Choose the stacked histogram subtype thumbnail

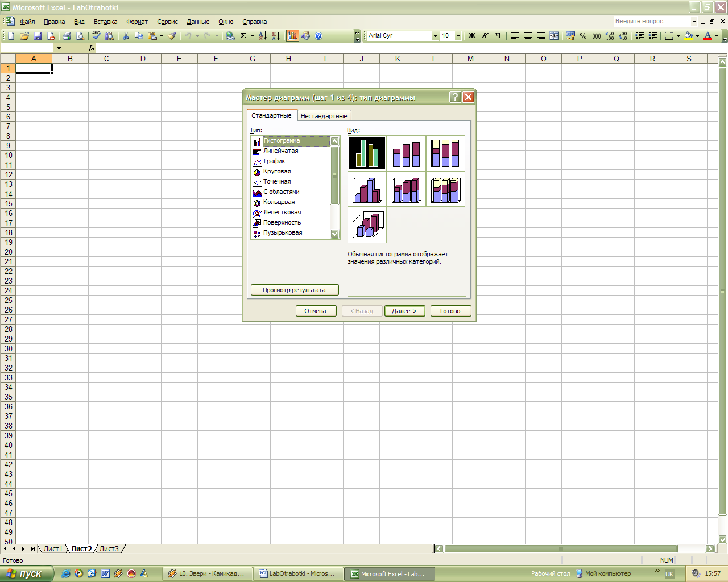pyautogui.click(x=406, y=153)
